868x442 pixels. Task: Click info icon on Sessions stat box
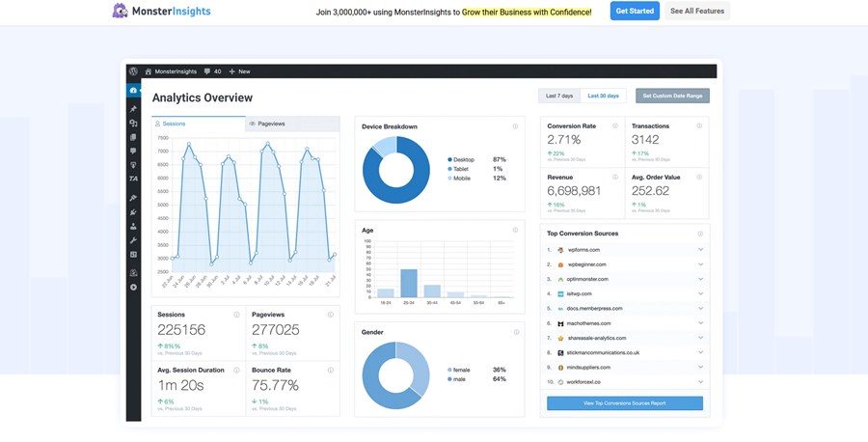point(236,315)
